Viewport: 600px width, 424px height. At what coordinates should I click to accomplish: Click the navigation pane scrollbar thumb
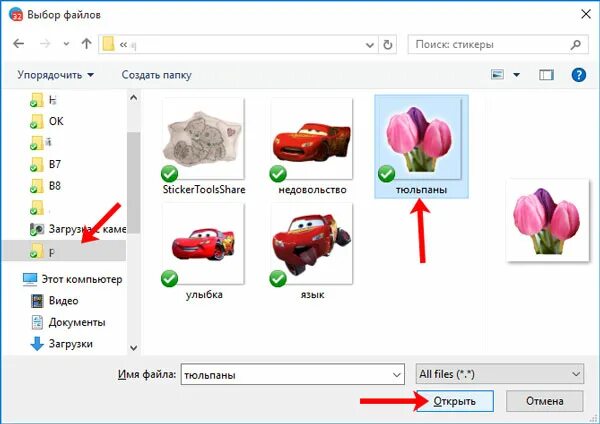134,183
